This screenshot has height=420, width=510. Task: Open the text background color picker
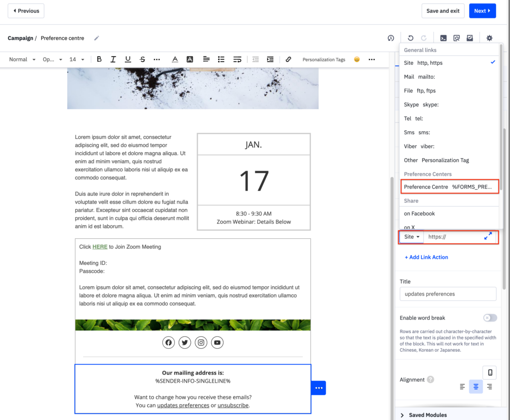click(190, 59)
